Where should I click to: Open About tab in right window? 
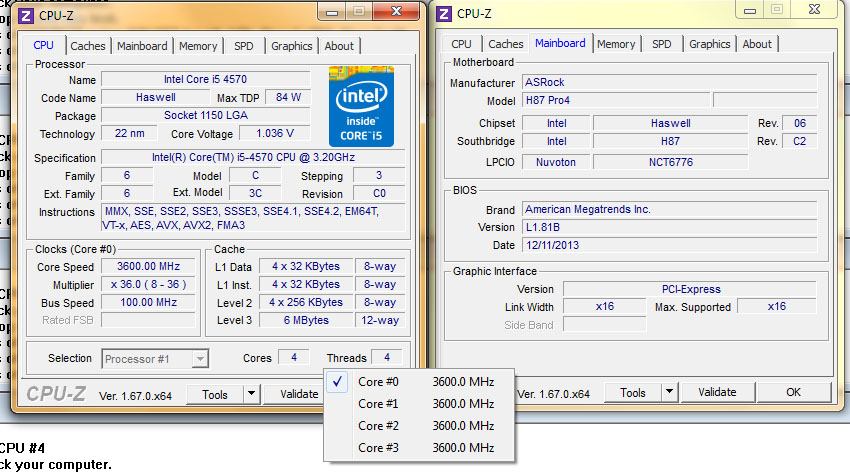click(757, 44)
